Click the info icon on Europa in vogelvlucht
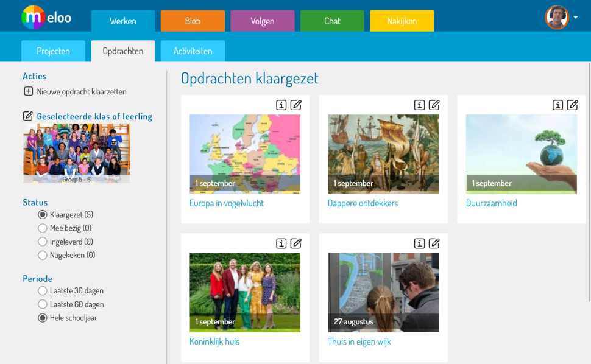This screenshot has height=364, width=591. coord(281,105)
